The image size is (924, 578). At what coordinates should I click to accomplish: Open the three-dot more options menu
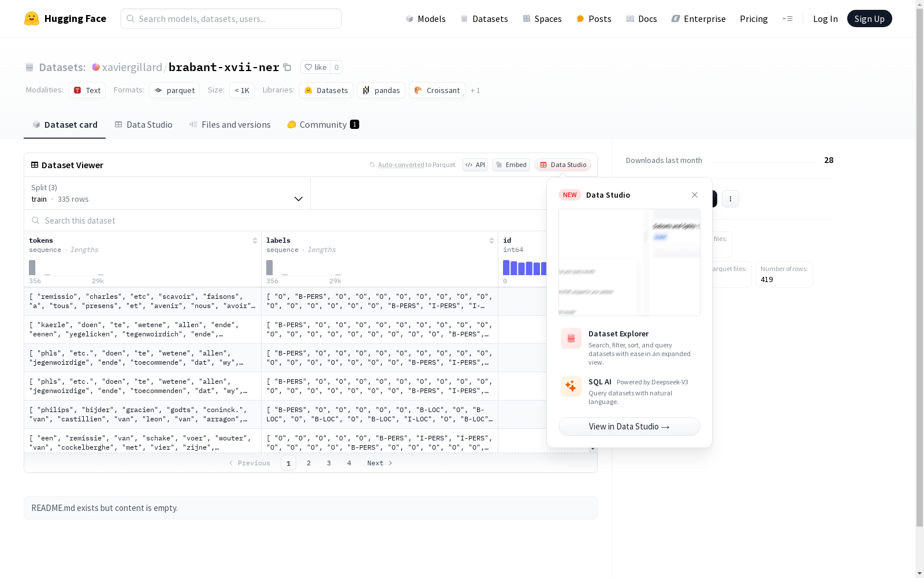731,199
